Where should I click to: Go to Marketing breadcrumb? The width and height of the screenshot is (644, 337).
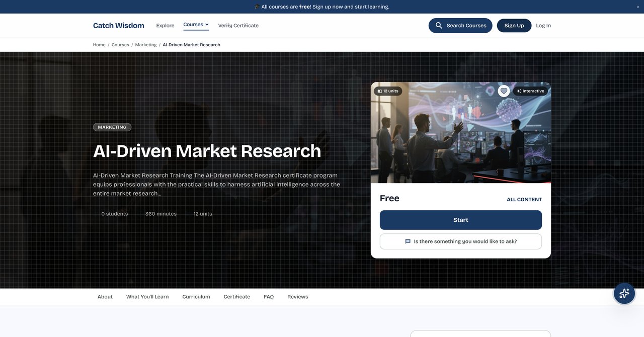coord(146,45)
